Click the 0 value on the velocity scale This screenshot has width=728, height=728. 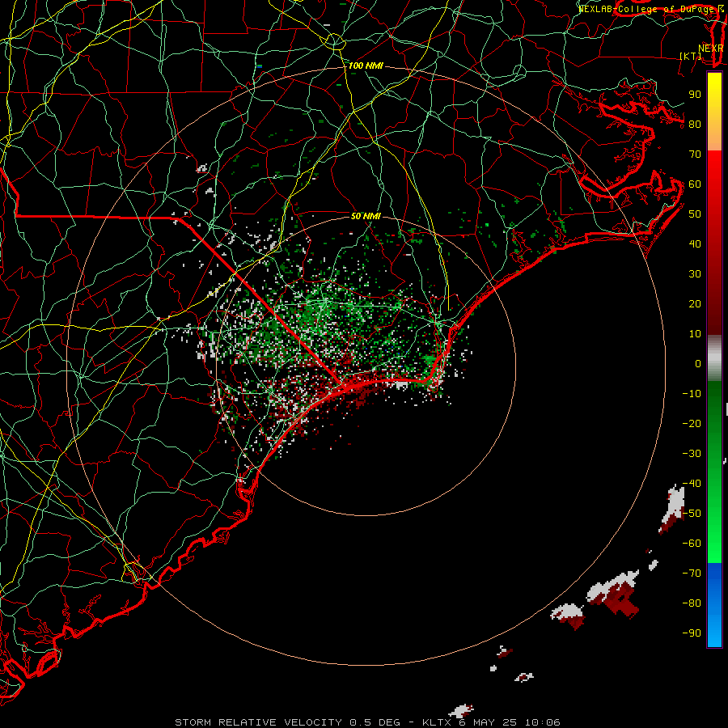698,364
